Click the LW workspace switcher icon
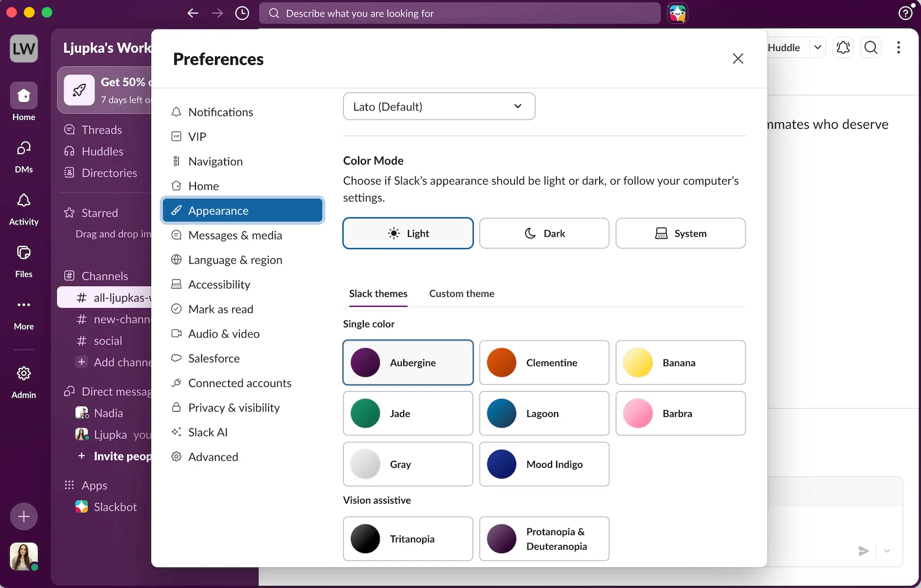 pyautogui.click(x=24, y=49)
